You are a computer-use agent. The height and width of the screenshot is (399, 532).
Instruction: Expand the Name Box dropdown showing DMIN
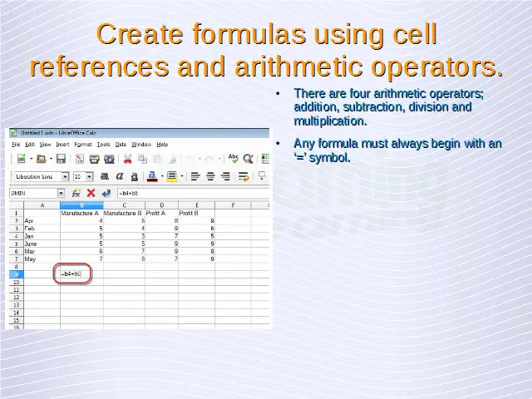pyautogui.click(x=61, y=193)
